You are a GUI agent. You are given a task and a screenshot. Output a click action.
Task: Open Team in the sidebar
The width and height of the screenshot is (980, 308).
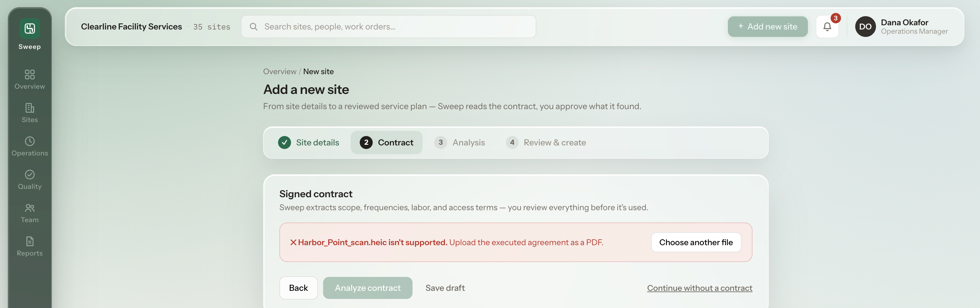click(30, 213)
